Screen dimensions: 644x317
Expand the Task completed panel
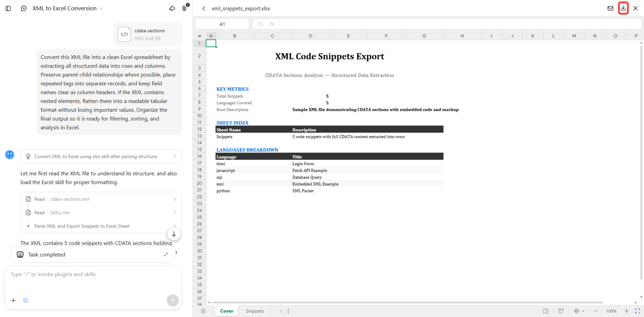[165, 255]
